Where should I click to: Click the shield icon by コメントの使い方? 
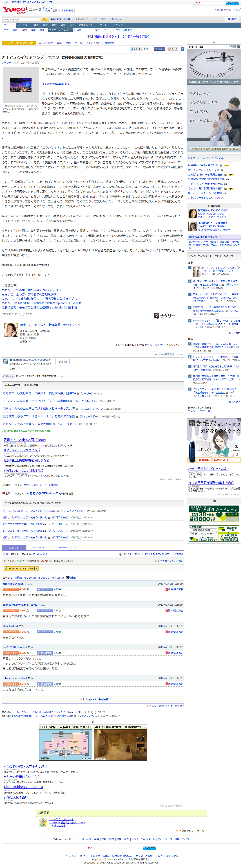tap(120, 554)
